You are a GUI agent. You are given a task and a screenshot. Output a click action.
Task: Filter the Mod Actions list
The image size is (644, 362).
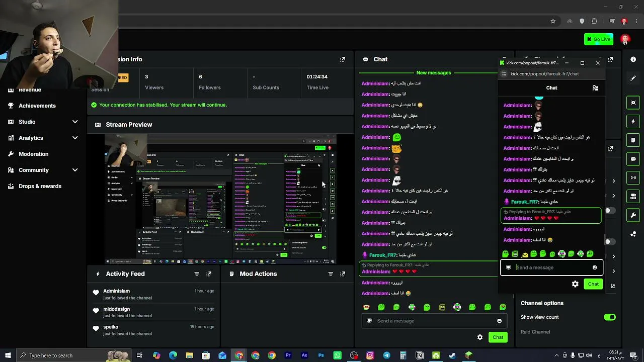coord(331,274)
